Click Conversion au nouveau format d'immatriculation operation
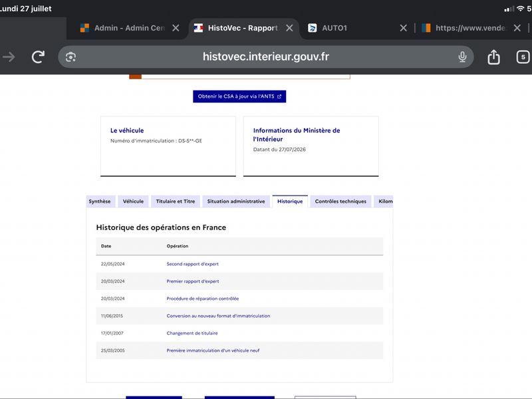532x399 pixels. [218, 316]
